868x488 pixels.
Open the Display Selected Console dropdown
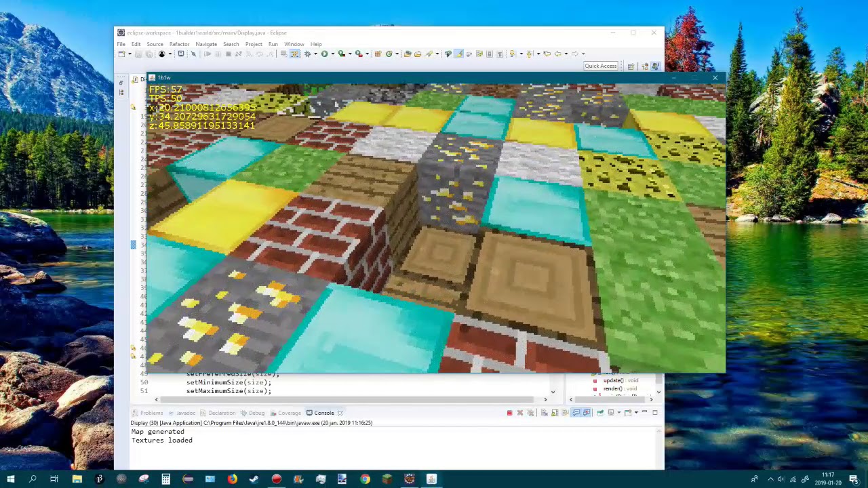click(x=619, y=413)
